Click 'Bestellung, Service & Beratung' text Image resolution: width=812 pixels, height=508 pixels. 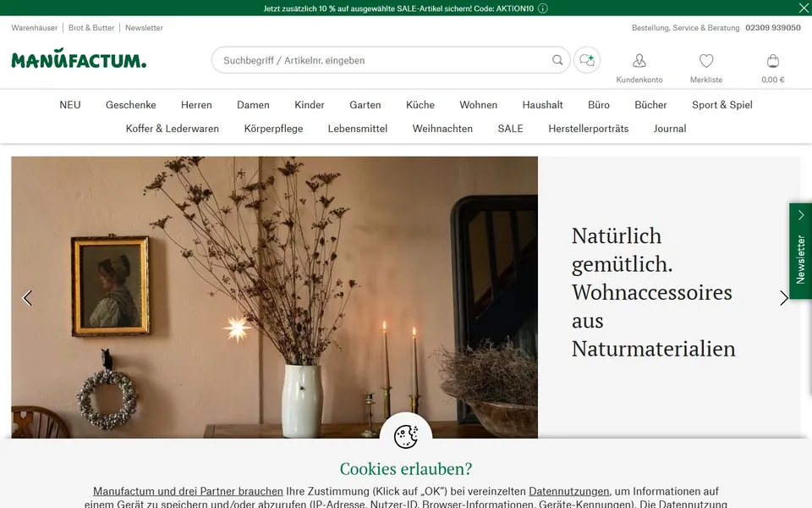685,28
